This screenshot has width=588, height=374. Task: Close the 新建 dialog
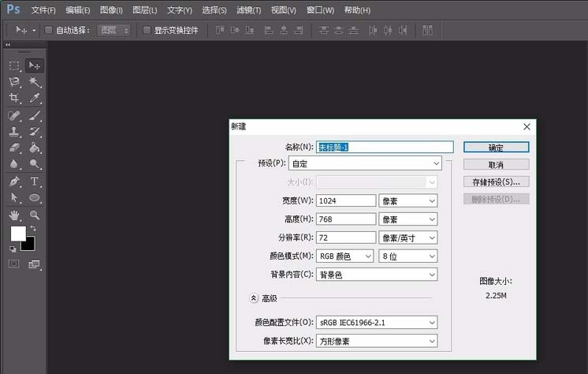pos(527,126)
